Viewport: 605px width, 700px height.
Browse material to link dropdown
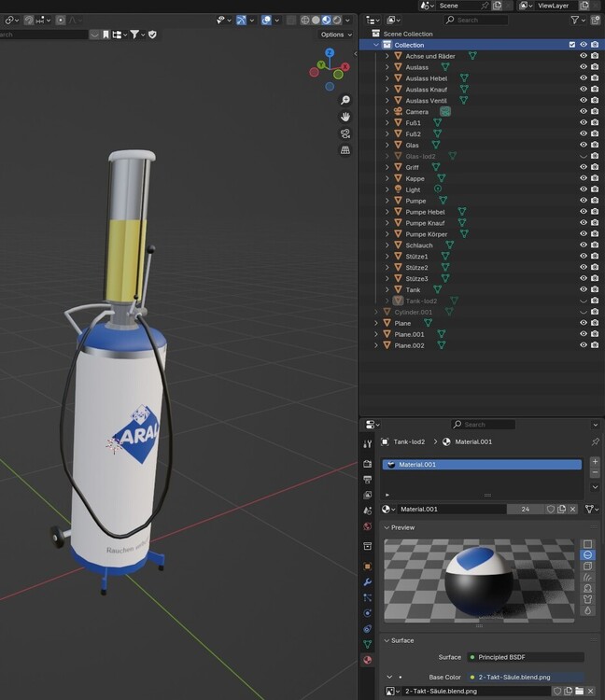tap(389, 509)
